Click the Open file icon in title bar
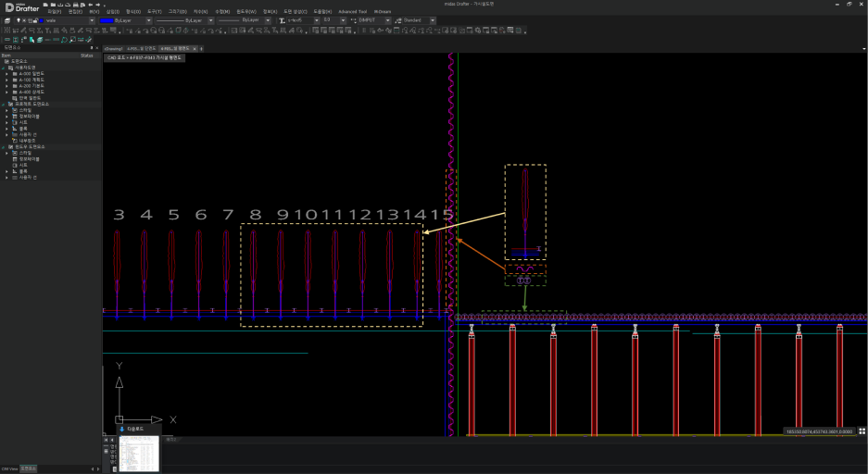Viewport: 868px width, 474px height. pyautogui.click(x=53, y=5)
